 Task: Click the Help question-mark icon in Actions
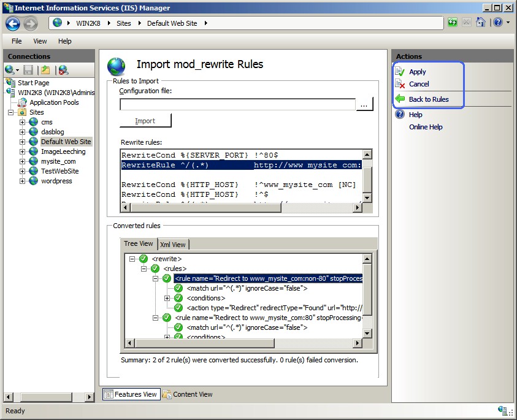(x=400, y=115)
